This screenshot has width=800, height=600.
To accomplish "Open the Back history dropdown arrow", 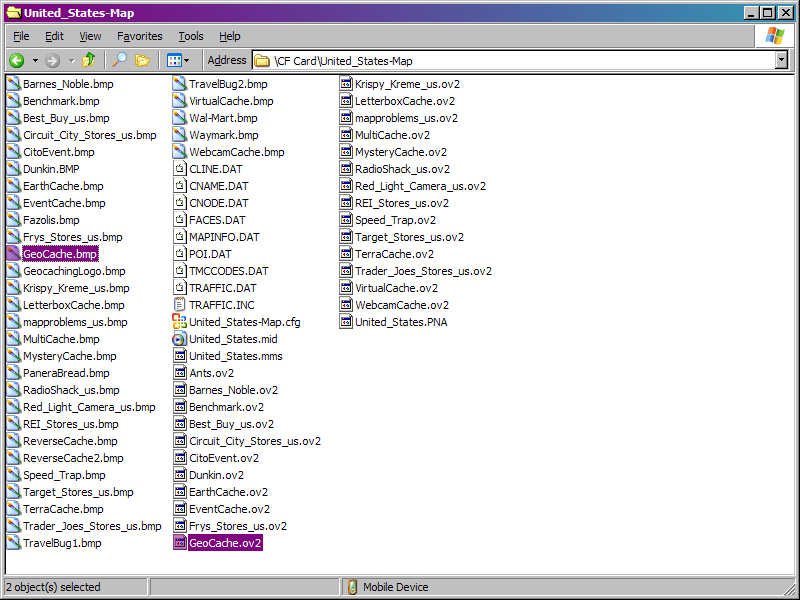I will pos(35,61).
